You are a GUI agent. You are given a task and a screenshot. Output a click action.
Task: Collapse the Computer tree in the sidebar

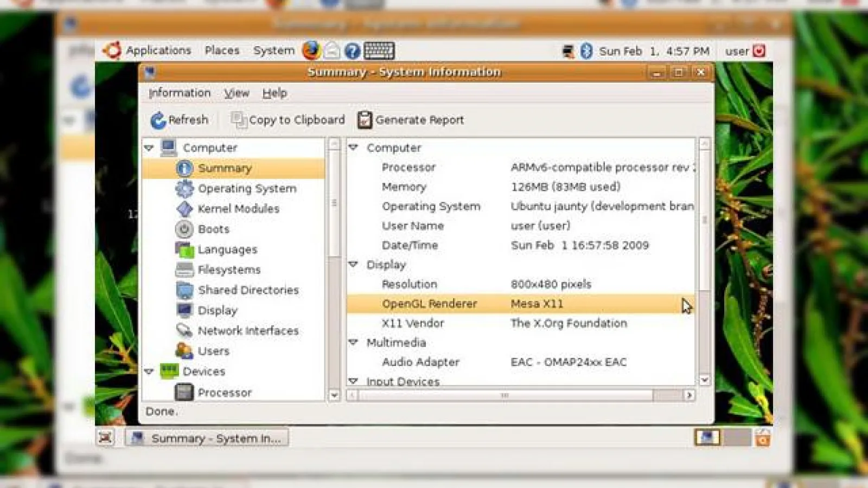(x=149, y=147)
